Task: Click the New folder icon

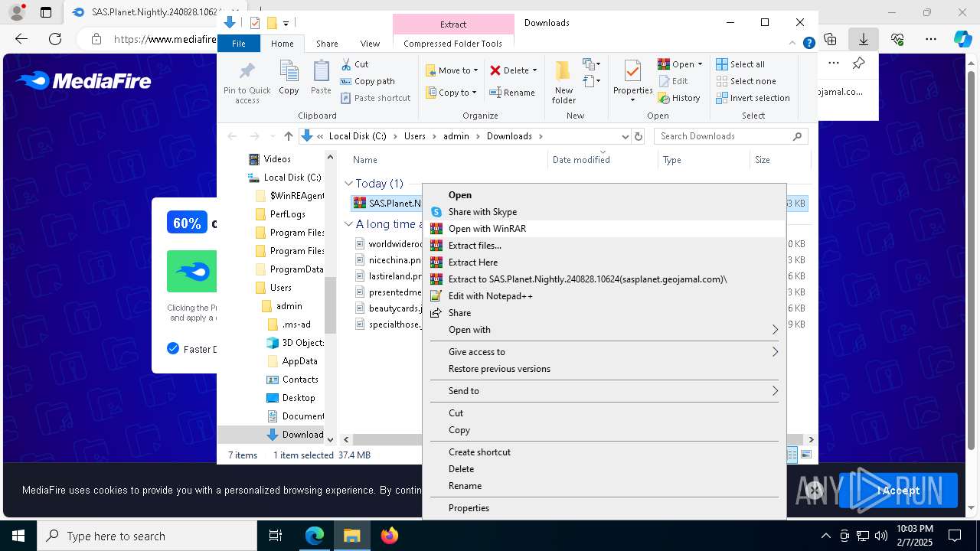Action: click(563, 82)
